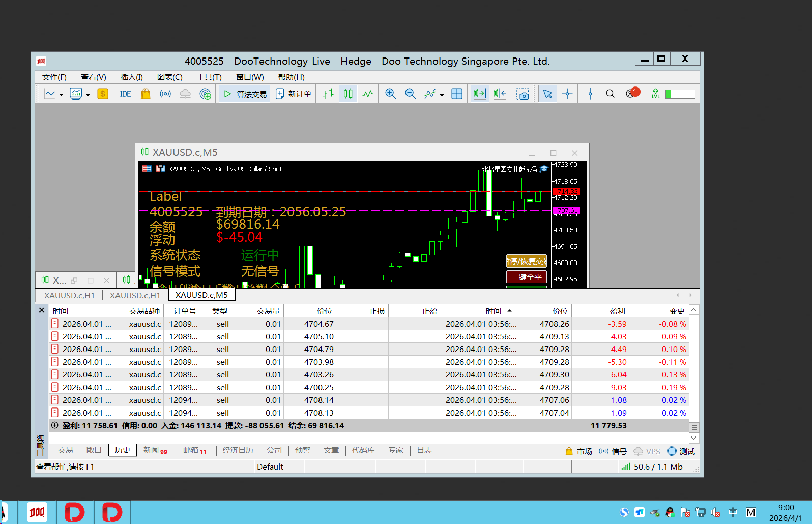Image resolution: width=812 pixels, height=524 pixels.
Task: Select the cursor arrow tool
Action: [x=547, y=94]
